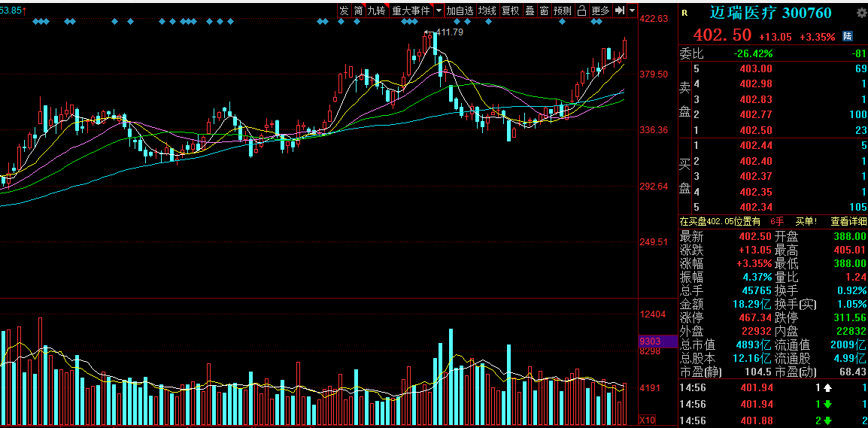The height and width of the screenshot is (428, 868).
Task: Click the 9303 volume marker
Action: tap(650, 341)
